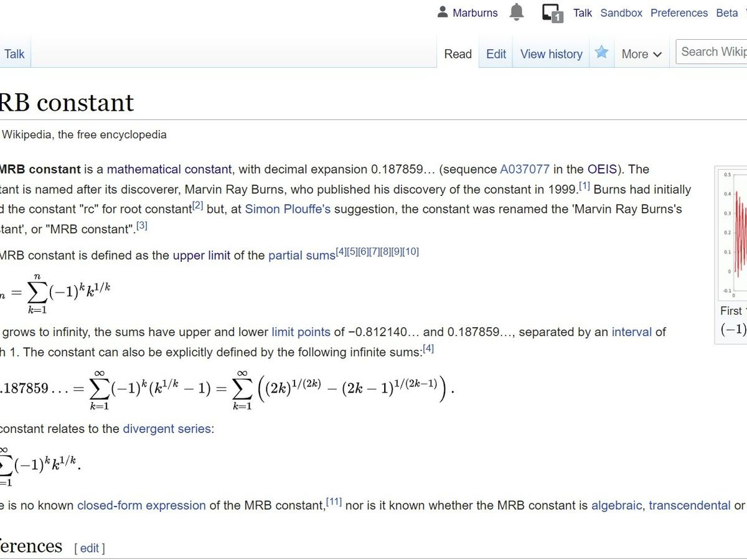Click the transcendental link
747x560 pixels.
(689, 505)
